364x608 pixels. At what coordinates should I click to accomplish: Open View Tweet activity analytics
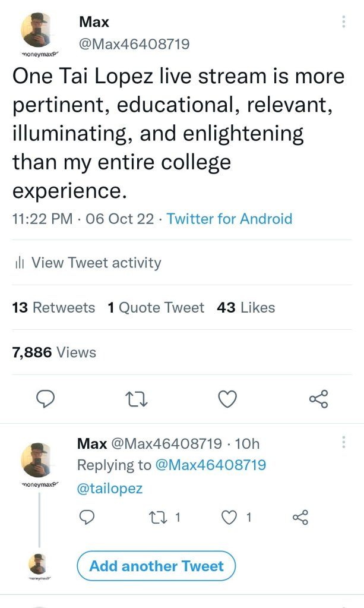click(95, 262)
